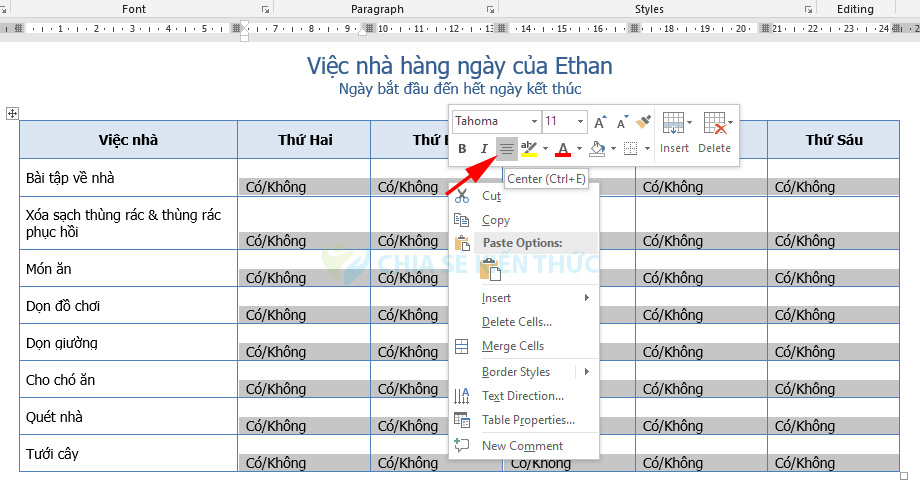Apply the Shading paint bucket icon
This screenshot has width=920, height=480.
[597, 149]
